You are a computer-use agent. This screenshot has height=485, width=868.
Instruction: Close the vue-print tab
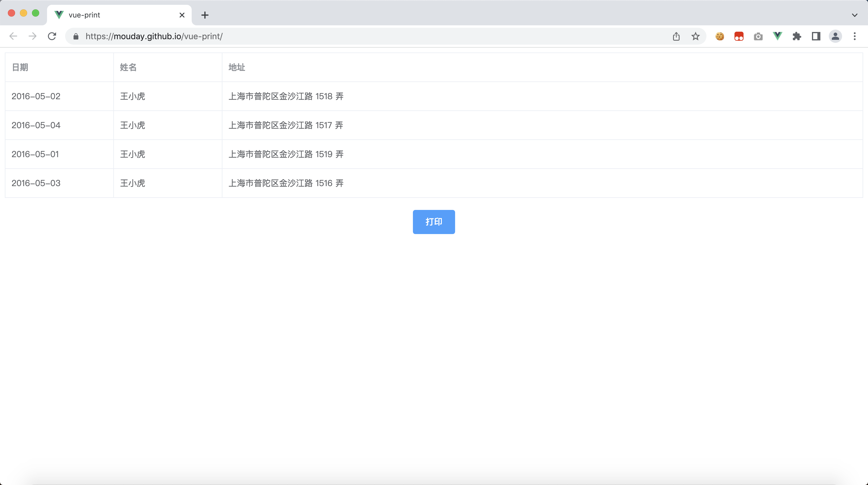pyautogui.click(x=182, y=15)
